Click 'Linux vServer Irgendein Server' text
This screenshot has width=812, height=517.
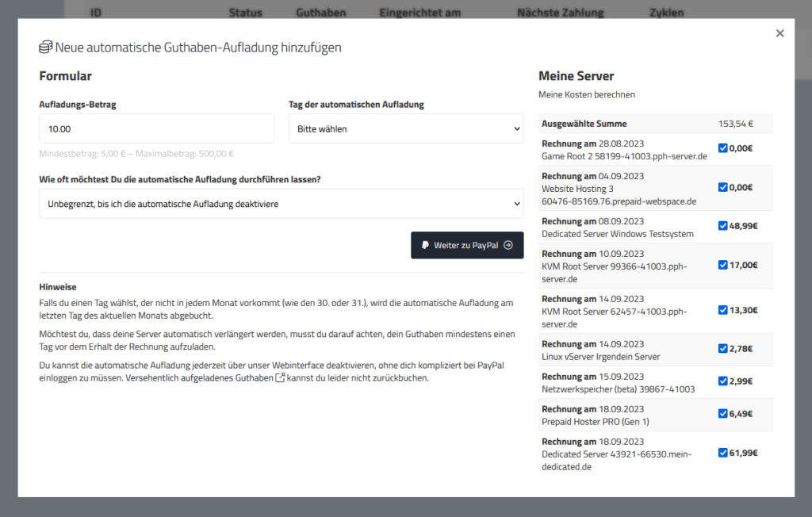click(601, 356)
